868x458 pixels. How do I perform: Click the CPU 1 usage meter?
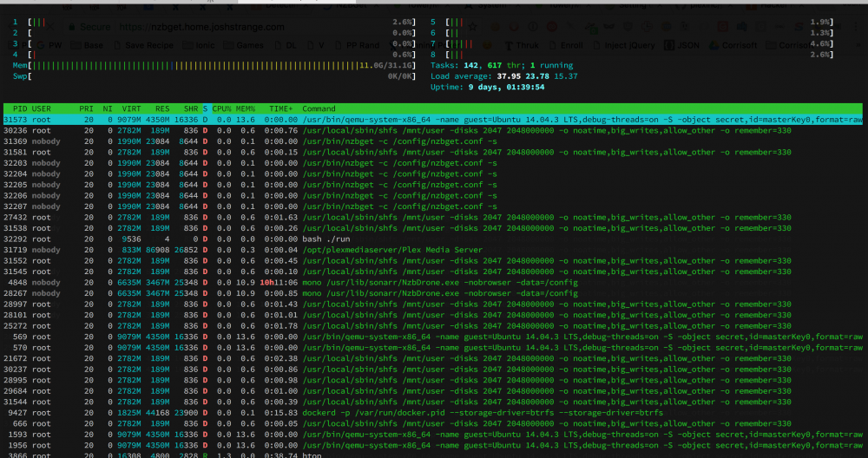214,23
